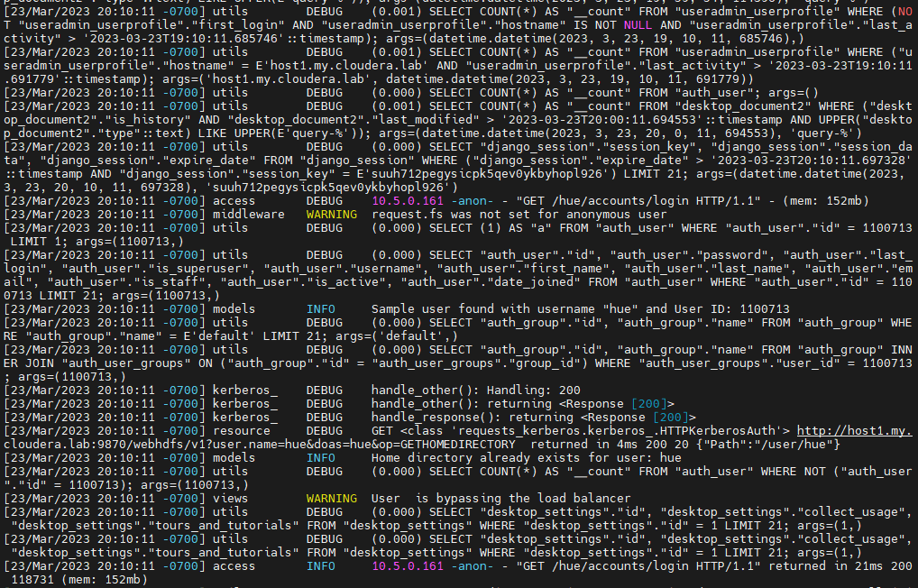The image size is (918, 588).
Task: Click "models" on the Sample user line
Action: pyautogui.click(x=234, y=308)
